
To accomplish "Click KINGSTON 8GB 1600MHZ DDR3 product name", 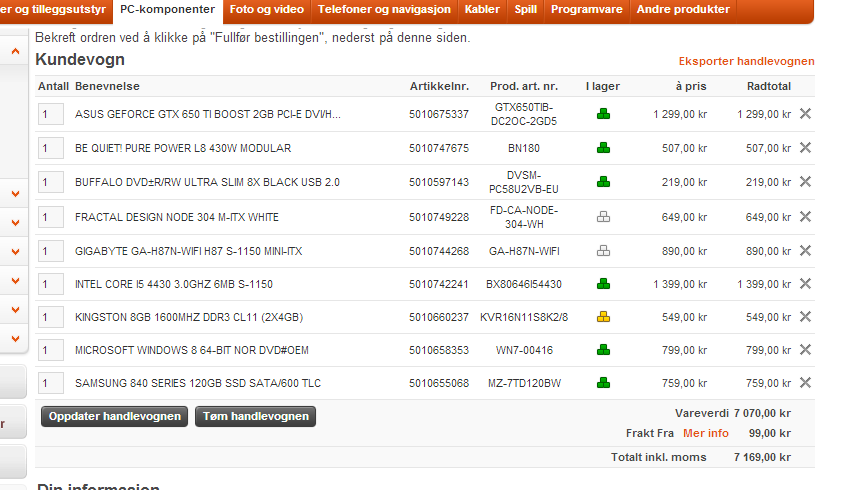I will click(189, 317).
